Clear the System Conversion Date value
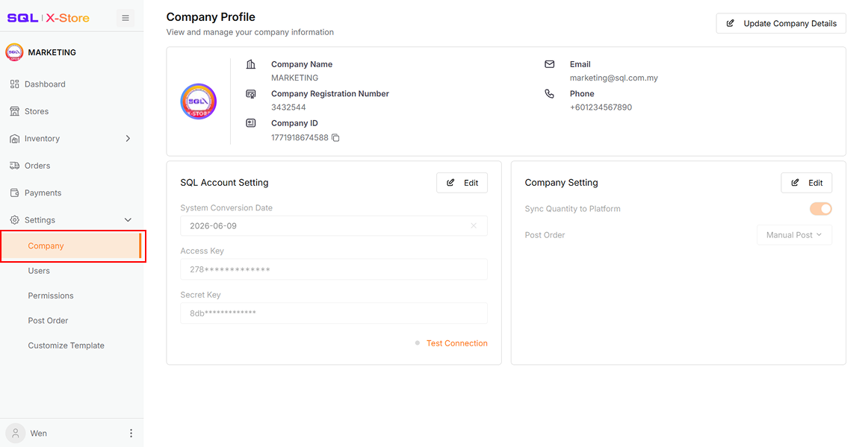The width and height of the screenshot is (868, 447). click(x=474, y=225)
